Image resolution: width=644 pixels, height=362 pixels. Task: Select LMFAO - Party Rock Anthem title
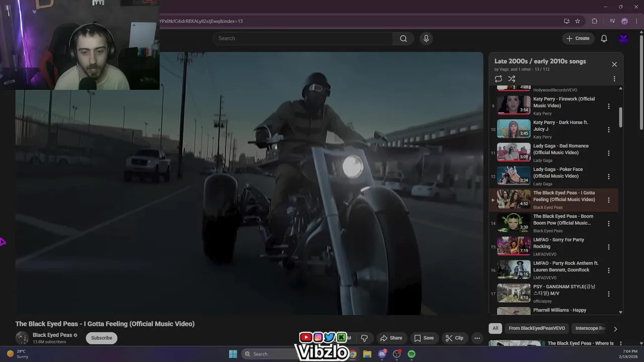pos(566,266)
